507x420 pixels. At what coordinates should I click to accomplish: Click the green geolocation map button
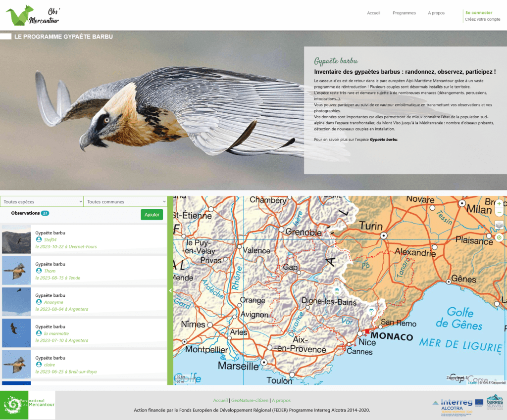[499, 238]
